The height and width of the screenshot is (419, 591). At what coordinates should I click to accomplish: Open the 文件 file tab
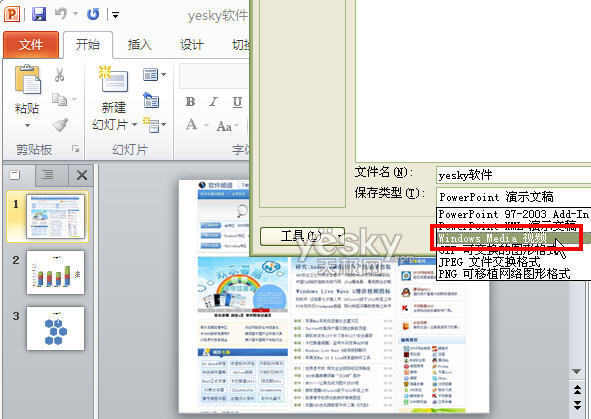point(31,45)
